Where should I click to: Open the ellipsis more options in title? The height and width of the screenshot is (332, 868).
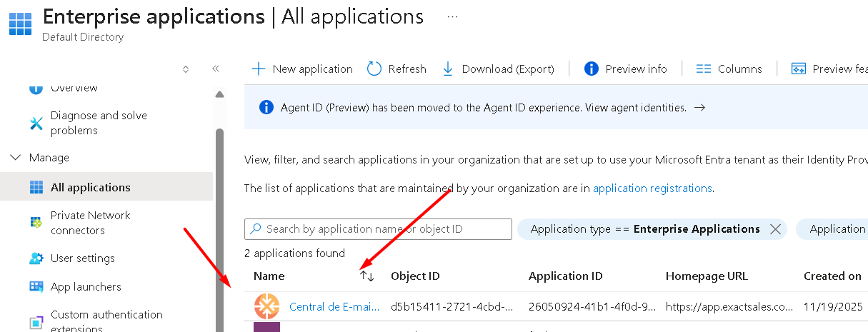pos(452,16)
